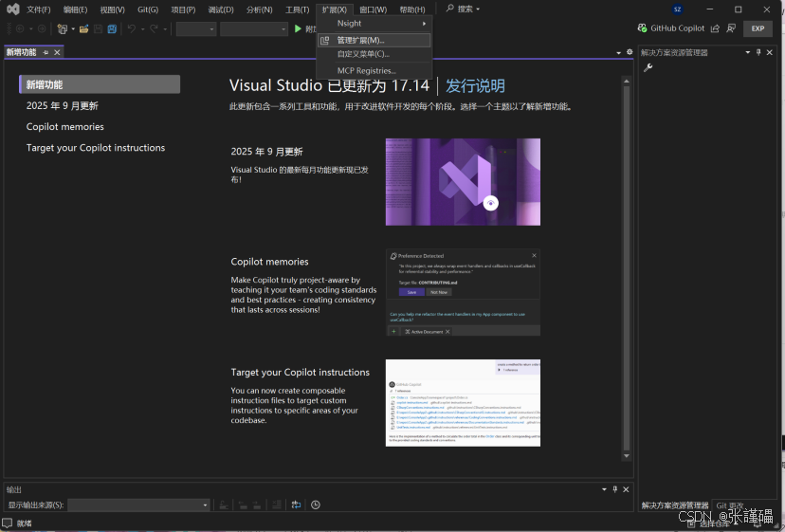Switch to the 解决方案资源管理器 bottom tab

(675, 505)
